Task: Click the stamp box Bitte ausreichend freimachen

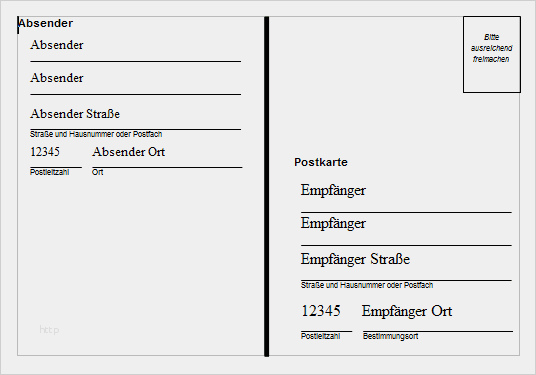Action: click(x=492, y=54)
